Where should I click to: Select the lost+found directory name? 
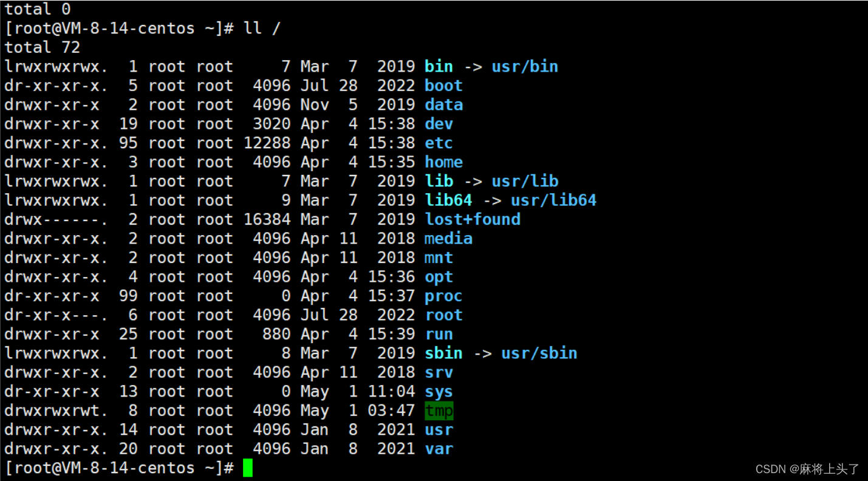[473, 219]
